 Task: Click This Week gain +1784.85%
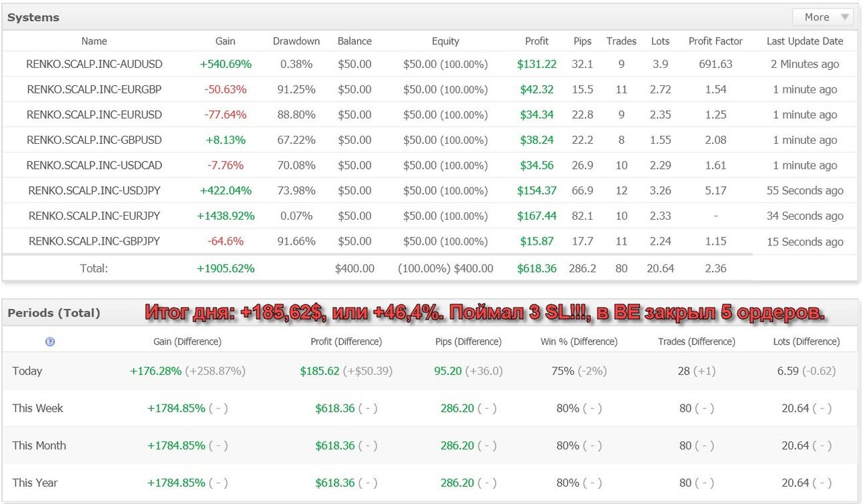pyautogui.click(x=176, y=408)
